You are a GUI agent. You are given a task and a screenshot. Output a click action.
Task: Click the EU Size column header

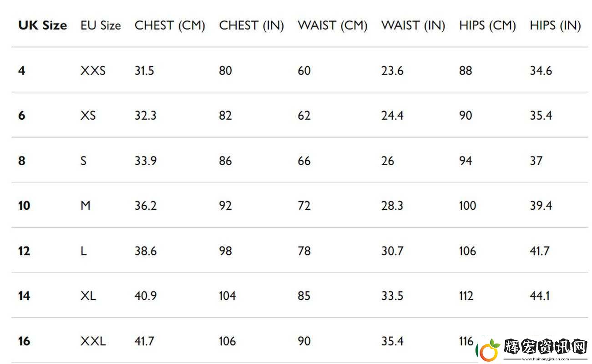[101, 25]
